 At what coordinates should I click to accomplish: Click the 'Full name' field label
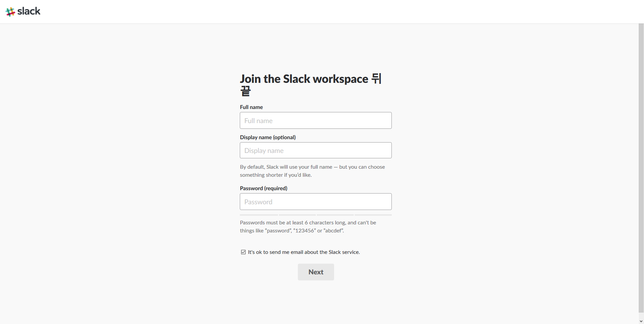[251, 107]
